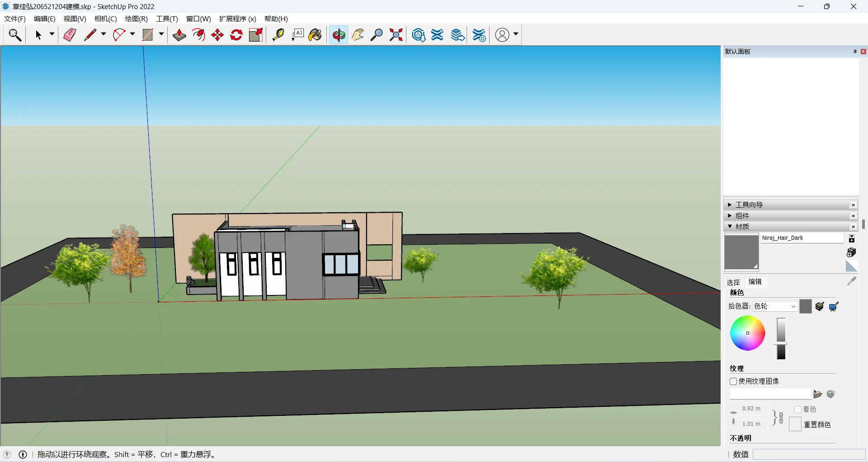Activate the Push/Pull tool
The height and width of the screenshot is (462, 868).
tap(179, 35)
